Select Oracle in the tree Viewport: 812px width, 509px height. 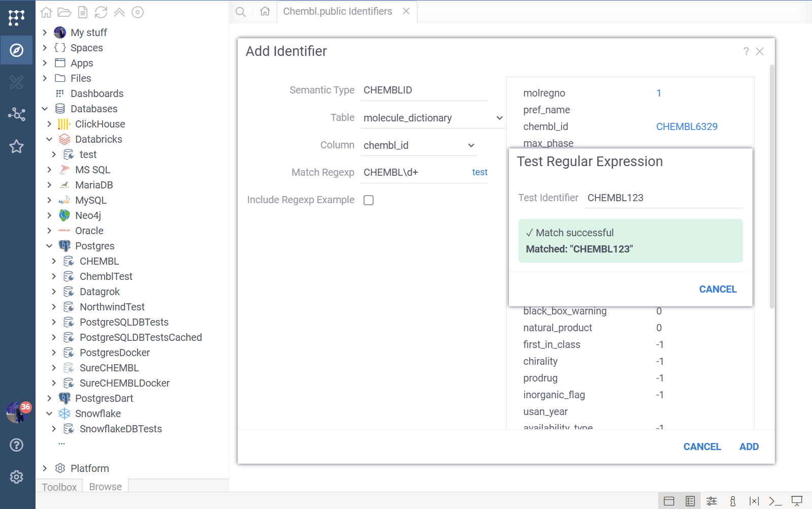tap(89, 231)
